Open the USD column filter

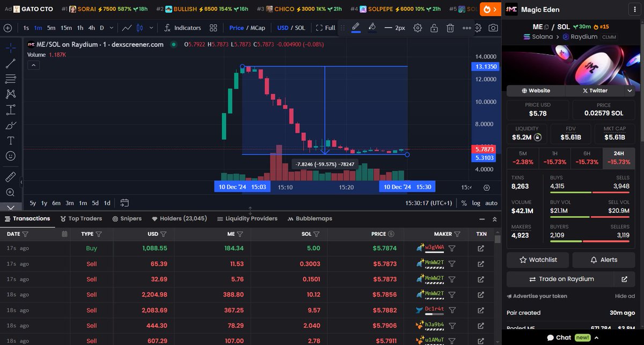(163, 234)
